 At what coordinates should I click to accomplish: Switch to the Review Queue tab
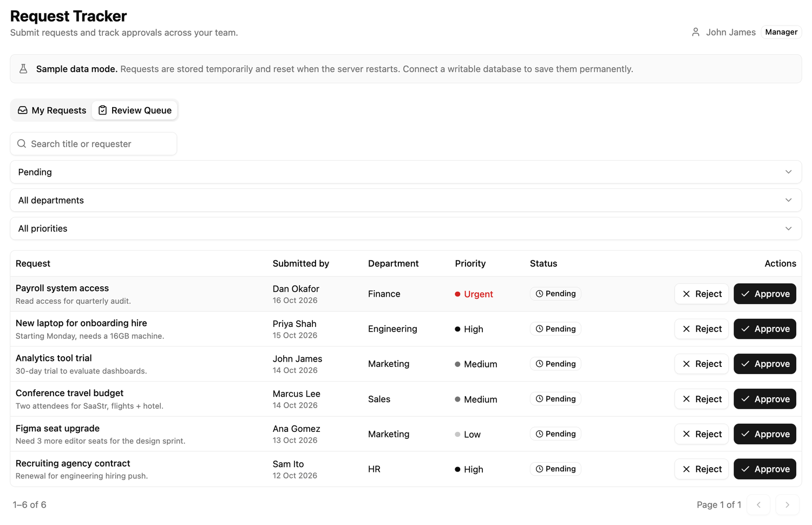135,110
